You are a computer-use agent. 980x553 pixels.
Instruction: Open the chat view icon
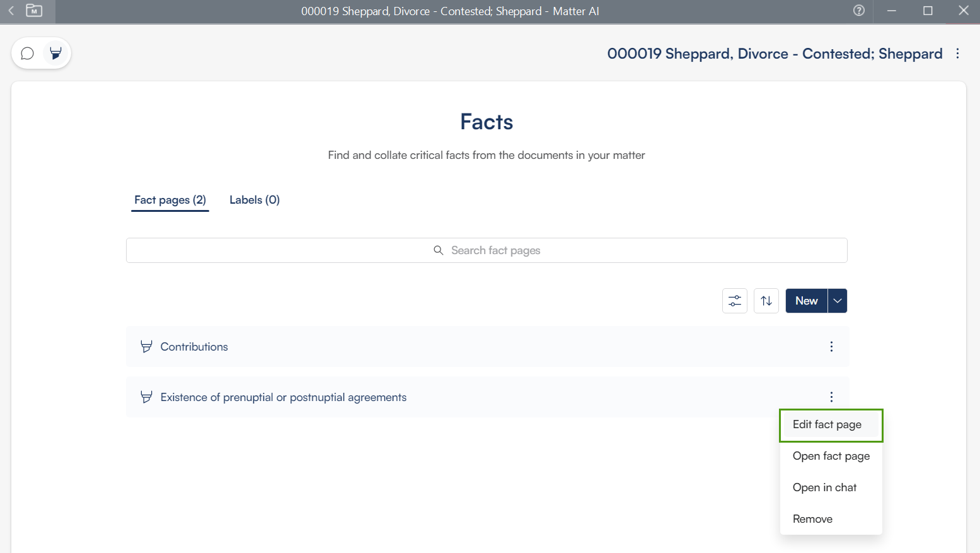pos(27,54)
